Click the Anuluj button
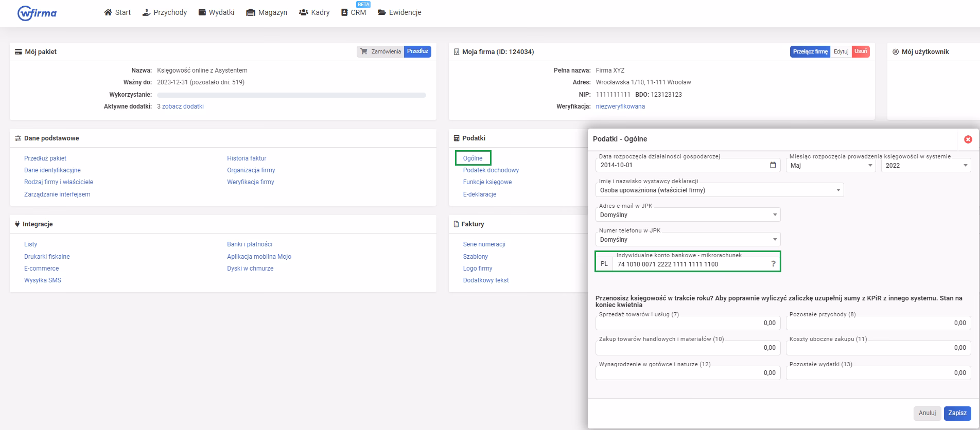 point(927,413)
